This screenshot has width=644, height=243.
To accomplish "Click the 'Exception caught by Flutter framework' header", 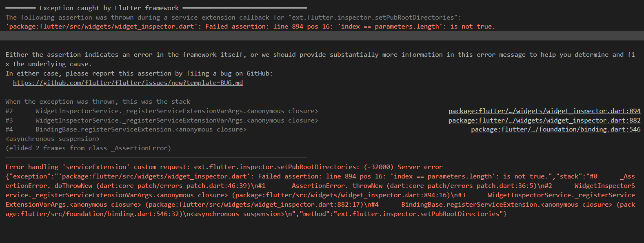I will coord(109,8).
